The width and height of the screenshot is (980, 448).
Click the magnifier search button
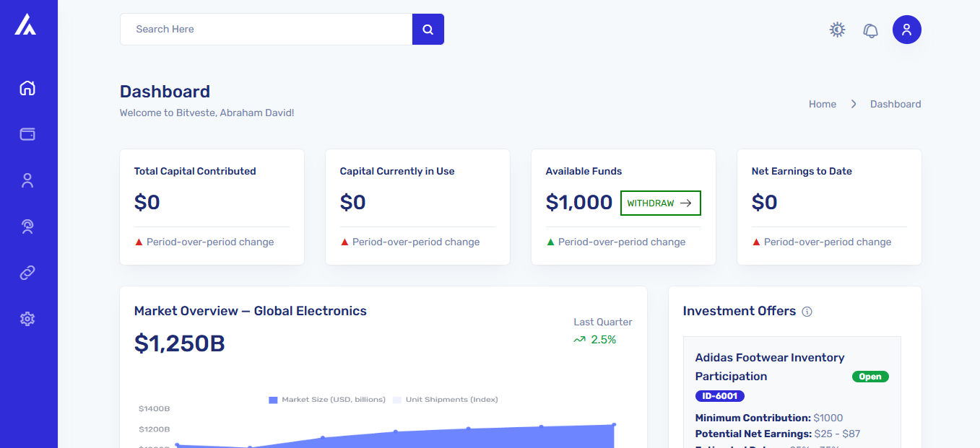(x=428, y=30)
